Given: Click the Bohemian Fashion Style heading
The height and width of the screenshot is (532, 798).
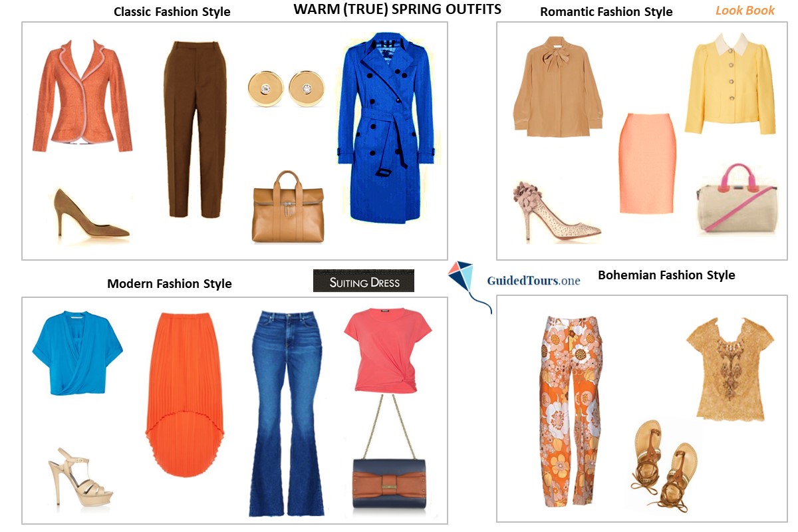Looking at the screenshot, I should 666,275.
